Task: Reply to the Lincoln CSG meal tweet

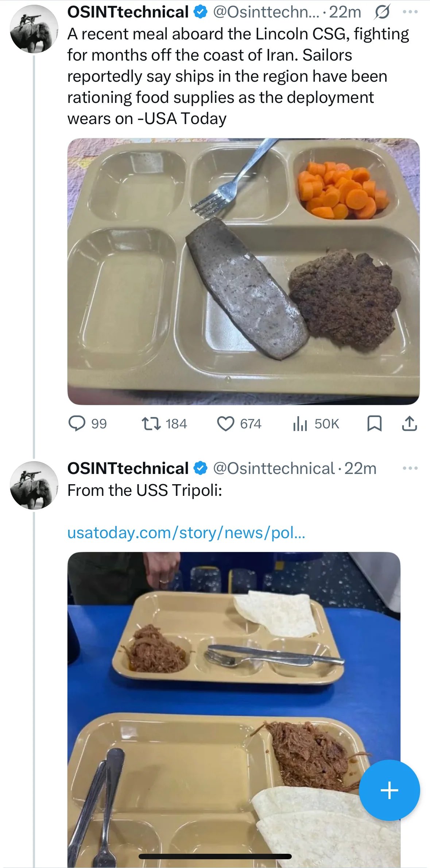Action: point(77,424)
